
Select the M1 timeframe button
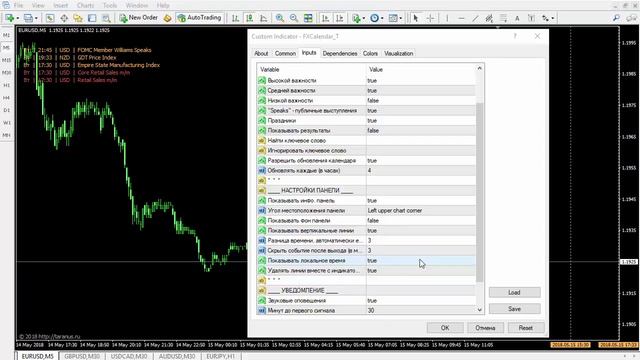(x=7, y=35)
